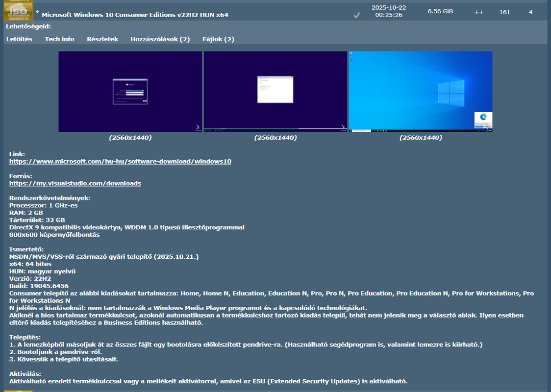Click the Aktiválás: heading
Image resolution: width=551 pixels, height=392 pixels.
click(x=25, y=374)
